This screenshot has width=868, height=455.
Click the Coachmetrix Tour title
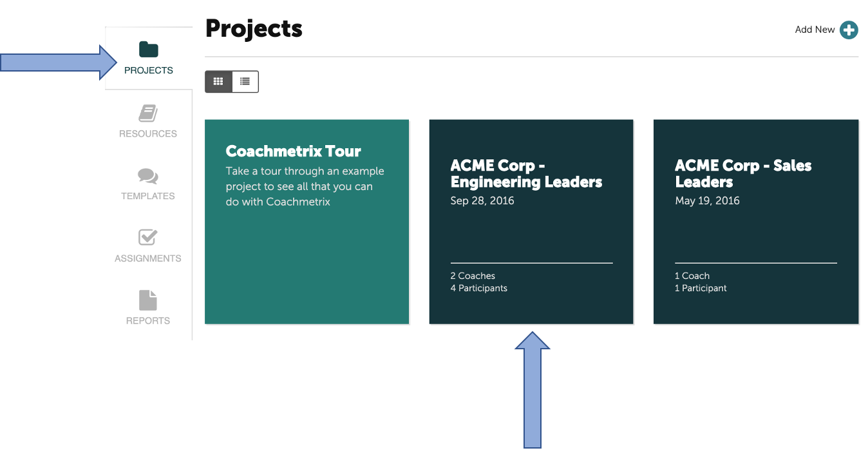point(294,151)
